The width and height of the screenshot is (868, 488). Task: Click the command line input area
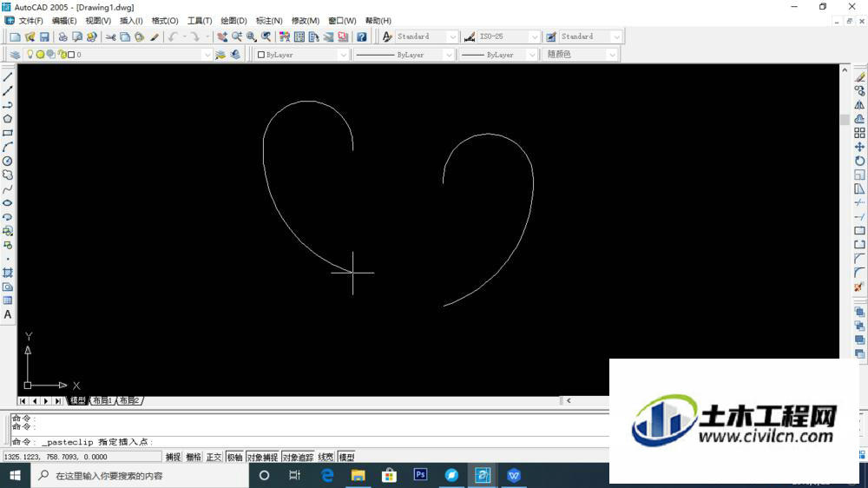pyautogui.click(x=310, y=441)
